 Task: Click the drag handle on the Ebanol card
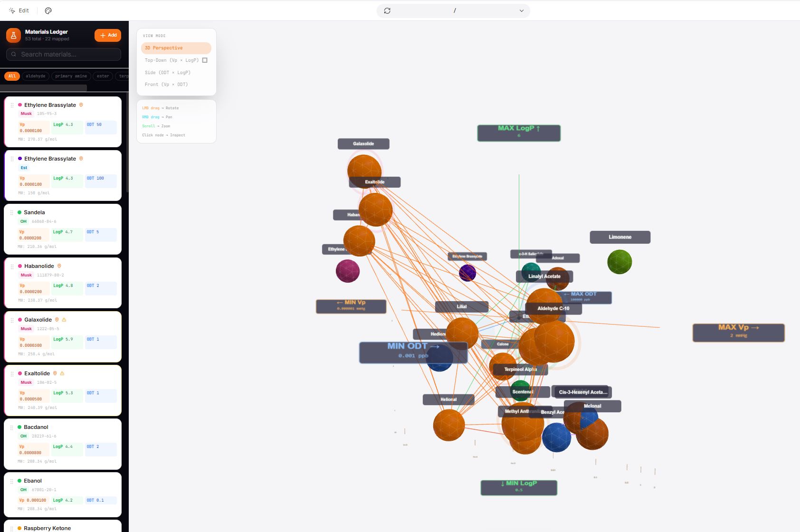click(x=12, y=481)
